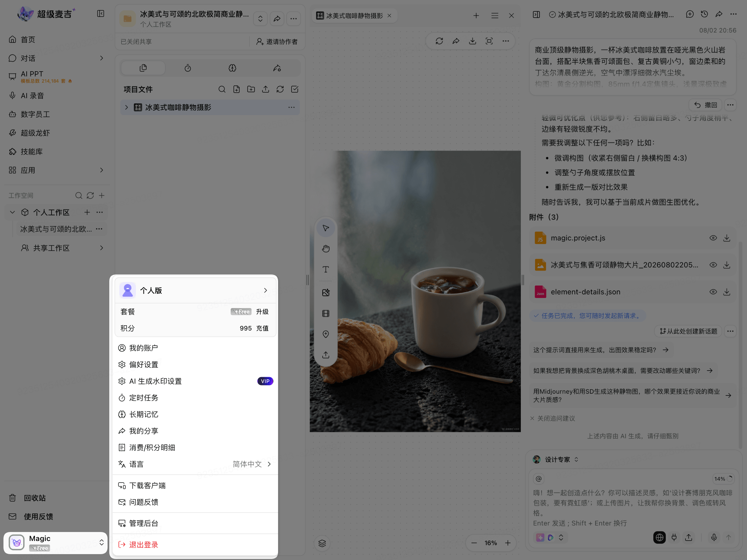The height and width of the screenshot is (560, 747).
Task: Start a new topic with the plus-bubble icon
Action: click(690, 14)
